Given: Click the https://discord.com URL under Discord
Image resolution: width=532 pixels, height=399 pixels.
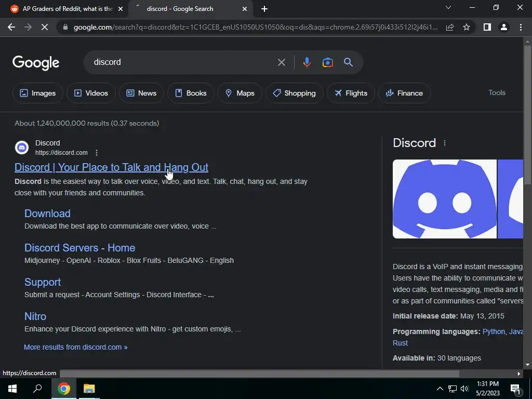Looking at the screenshot, I should [x=61, y=153].
